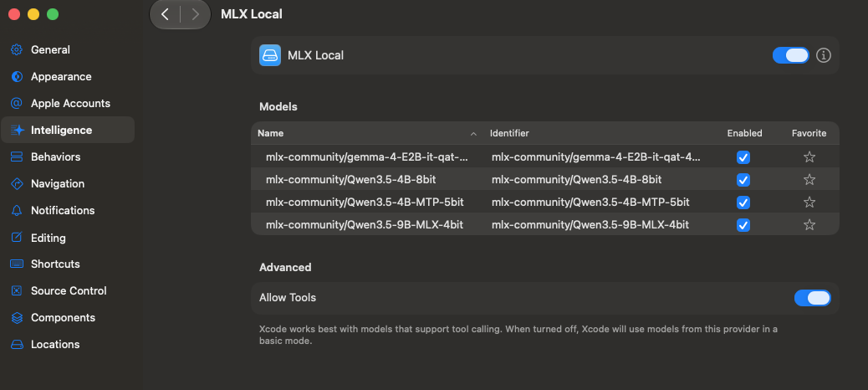868x390 pixels.
Task: Select the Intelligence settings pane
Action: pos(68,131)
